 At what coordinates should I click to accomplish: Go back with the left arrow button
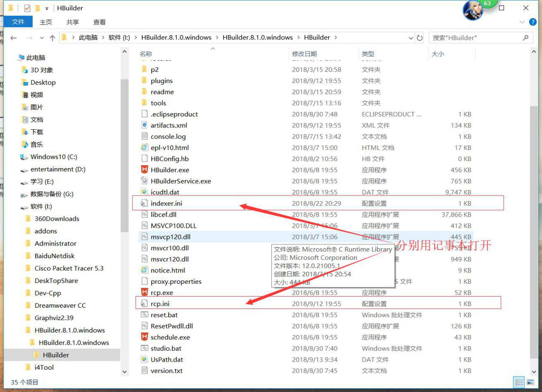[13, 38]
